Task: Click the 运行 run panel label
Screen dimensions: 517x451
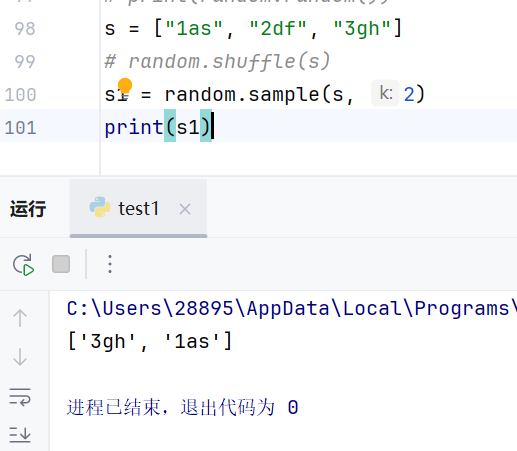Action: 28,209
